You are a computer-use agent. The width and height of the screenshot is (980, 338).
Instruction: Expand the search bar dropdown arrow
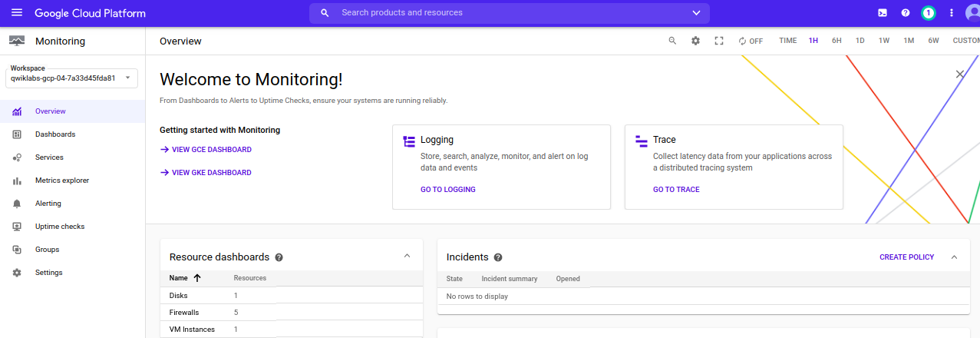pyautogui.click(x=696, y=13)
